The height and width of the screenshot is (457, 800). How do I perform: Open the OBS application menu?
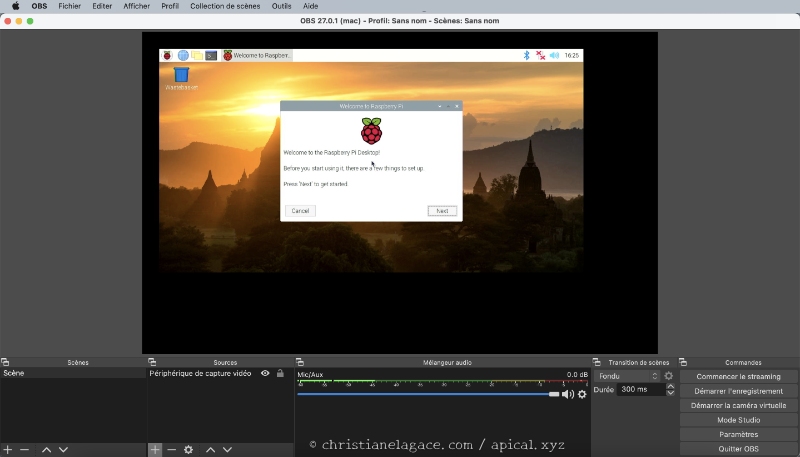coord(39,6)
